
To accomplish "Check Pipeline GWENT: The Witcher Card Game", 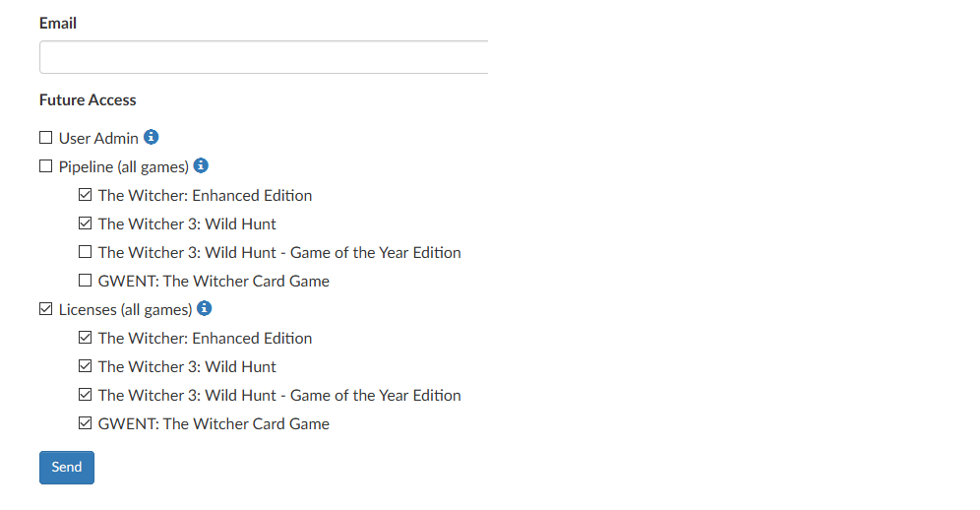I will coord(85,281).
